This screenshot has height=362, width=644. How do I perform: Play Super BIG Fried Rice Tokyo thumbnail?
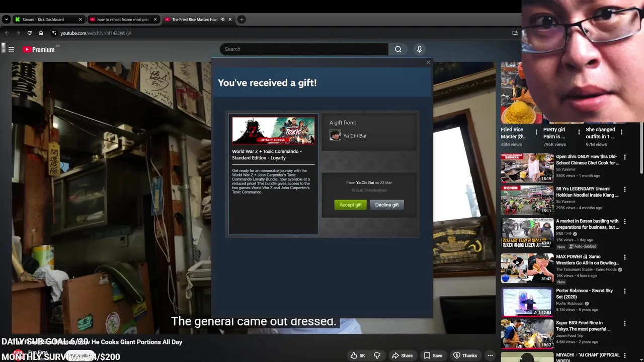[x=527, y=334]
